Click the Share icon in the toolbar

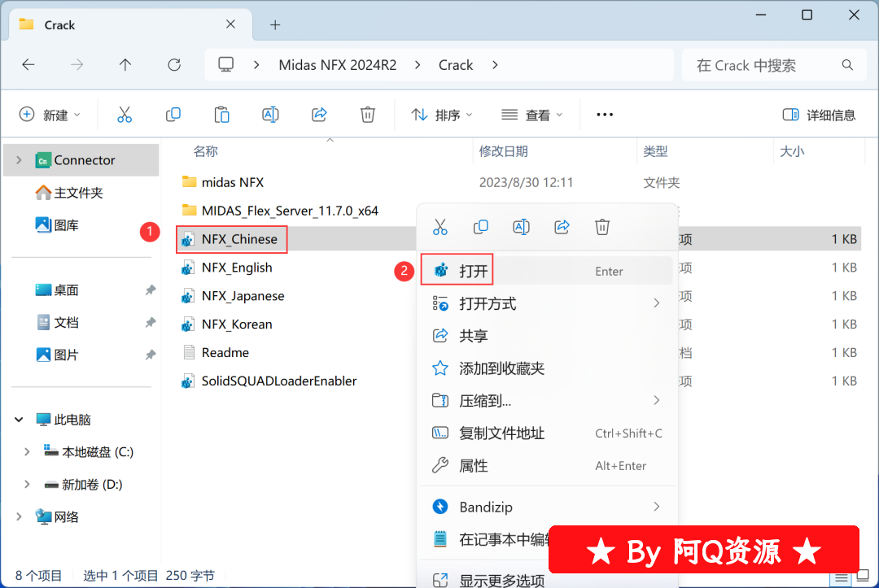[319, 115]
